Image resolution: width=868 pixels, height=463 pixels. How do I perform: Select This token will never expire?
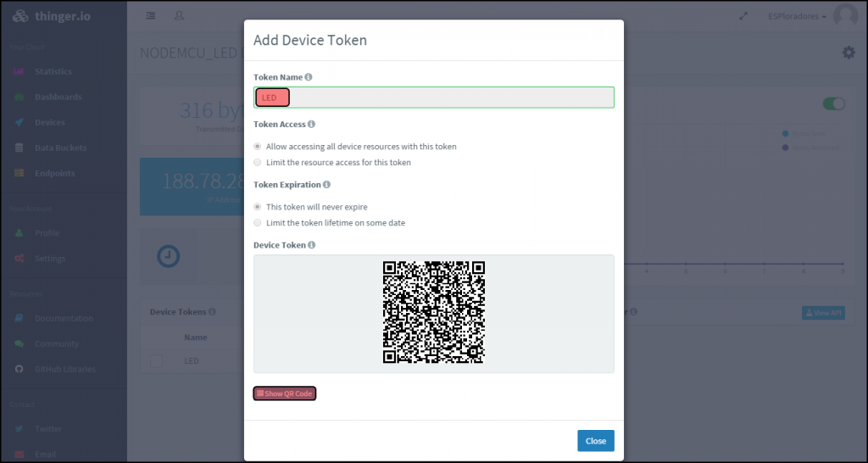(310, 207)
